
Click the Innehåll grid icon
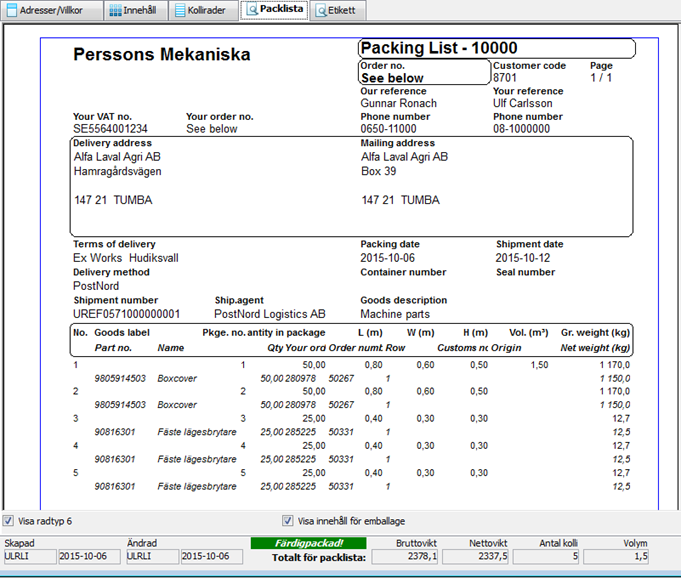[116, 10]
